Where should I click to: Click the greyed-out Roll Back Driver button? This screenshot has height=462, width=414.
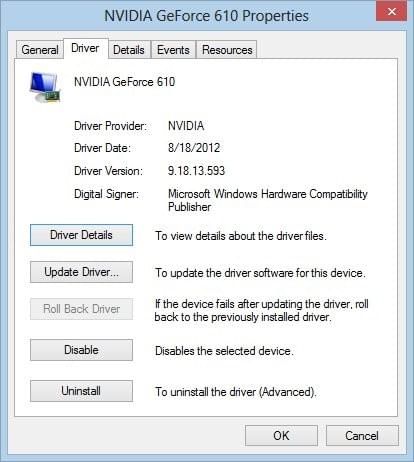[x=81, y=309]
